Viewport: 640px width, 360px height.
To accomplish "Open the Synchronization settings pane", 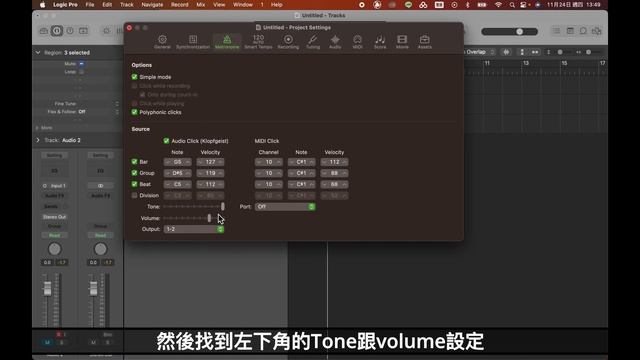I will pos(193,42).
